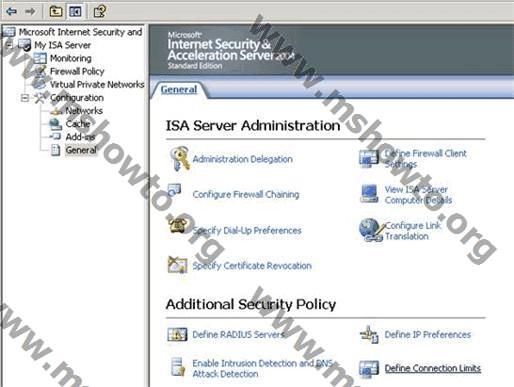
Task: Click the Back arrow toolbar button
Action: point(12,12)
